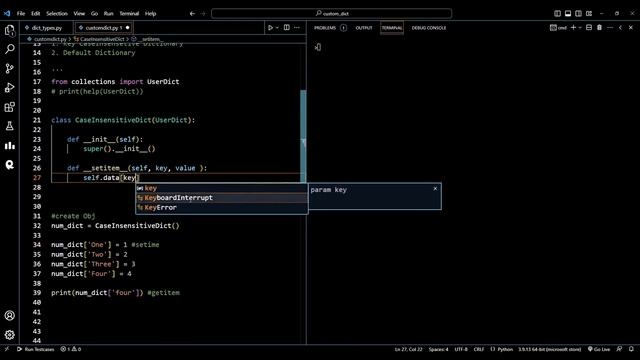The width and height of the screenshot is (640, 360).
Task: Open the Accounts menu icon
Action: (9, 316)
